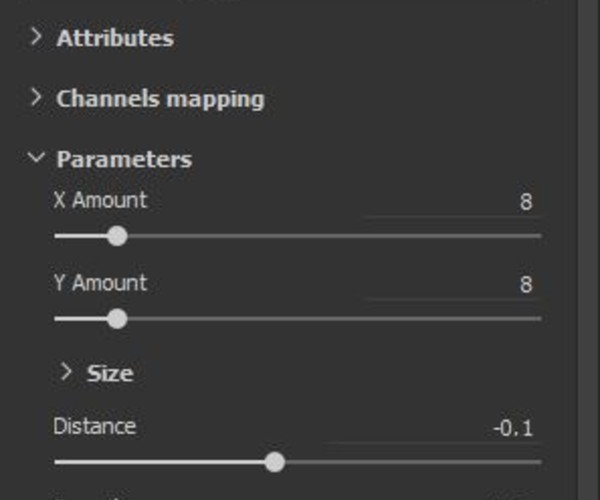The image size is (600, 500).
Task: Click the Distance slider handle
Action: pyautogui.click(x=275, y=462)
